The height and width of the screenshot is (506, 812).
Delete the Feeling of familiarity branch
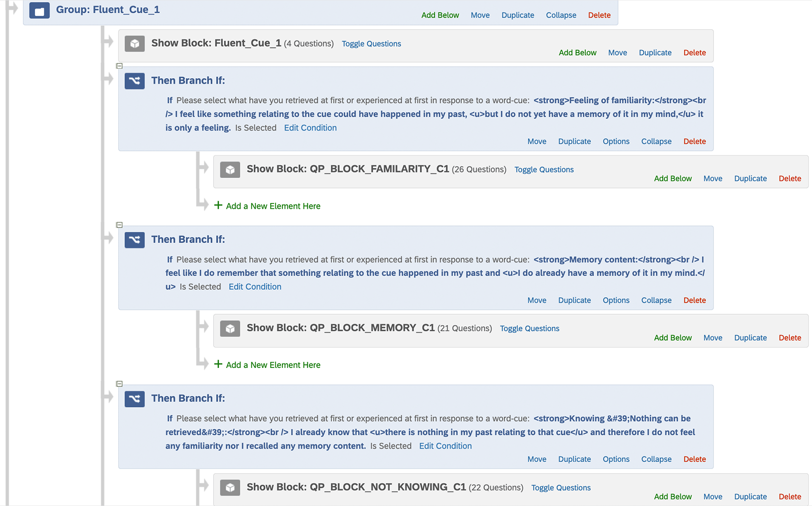click(x=694, y=142)
